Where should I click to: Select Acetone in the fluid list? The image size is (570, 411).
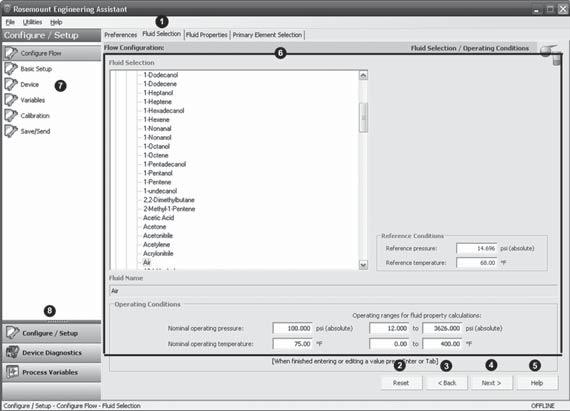154,226
